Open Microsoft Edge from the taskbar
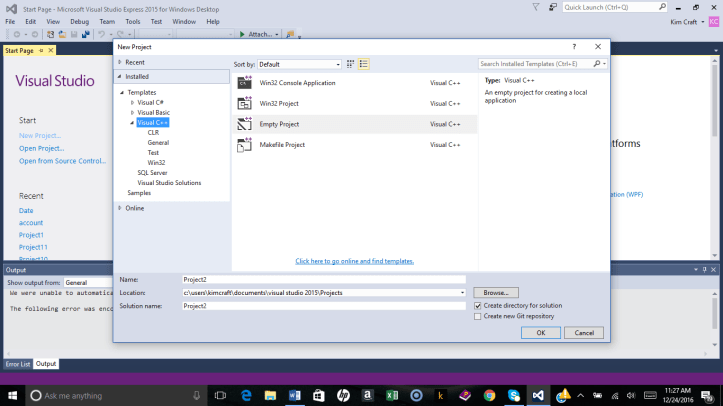Screen dimensions: 723x406 (246, 396)
